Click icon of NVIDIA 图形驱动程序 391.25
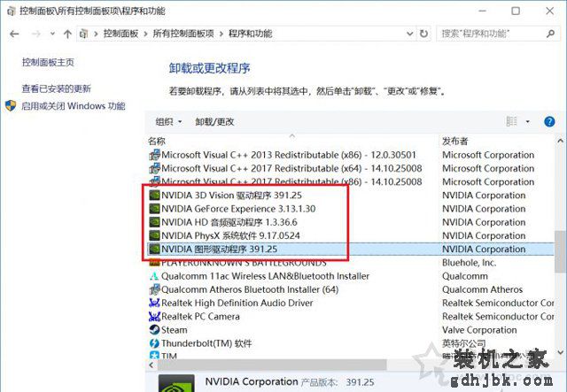Screen dimensions: 567x392 click(x=154, y=249)
